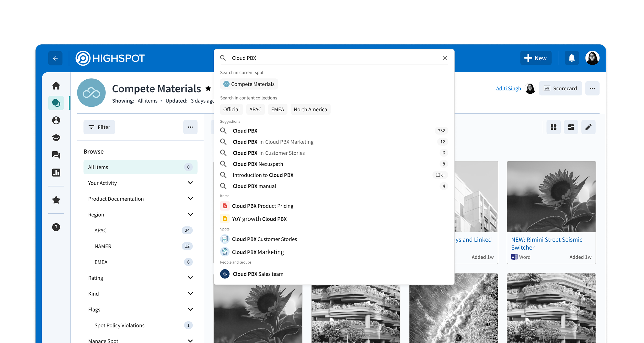
Task: Toggle the favorite star beside Compete Materials
Action: [208, 89]
